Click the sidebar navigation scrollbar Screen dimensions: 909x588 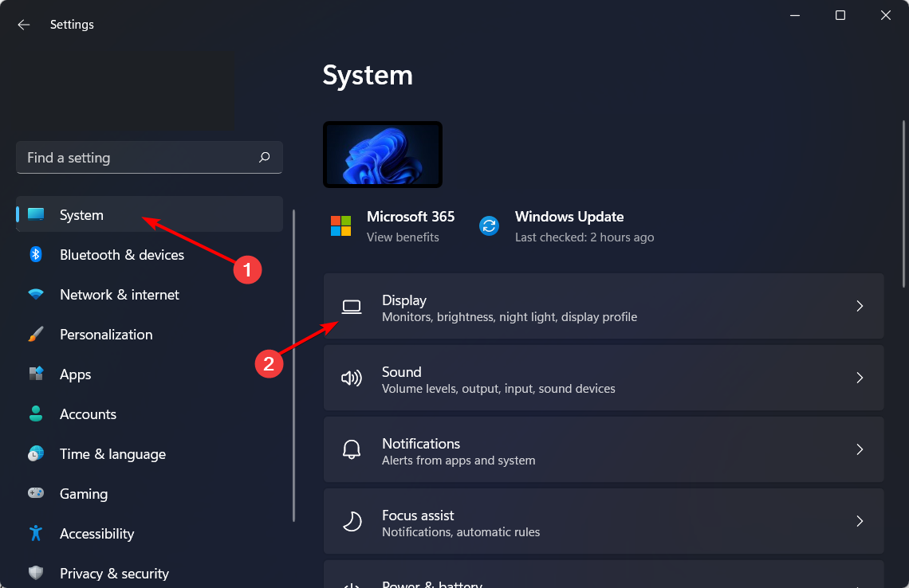[294, 366]
